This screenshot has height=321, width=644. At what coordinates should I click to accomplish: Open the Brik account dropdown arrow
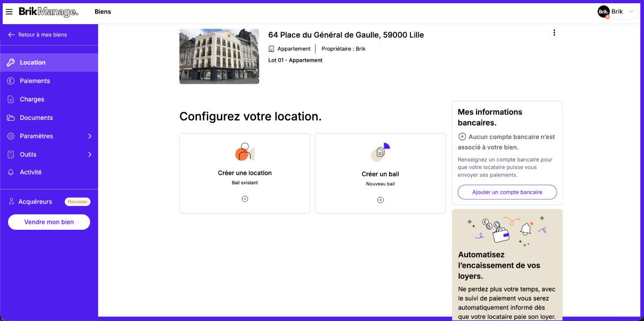(631, 12)
